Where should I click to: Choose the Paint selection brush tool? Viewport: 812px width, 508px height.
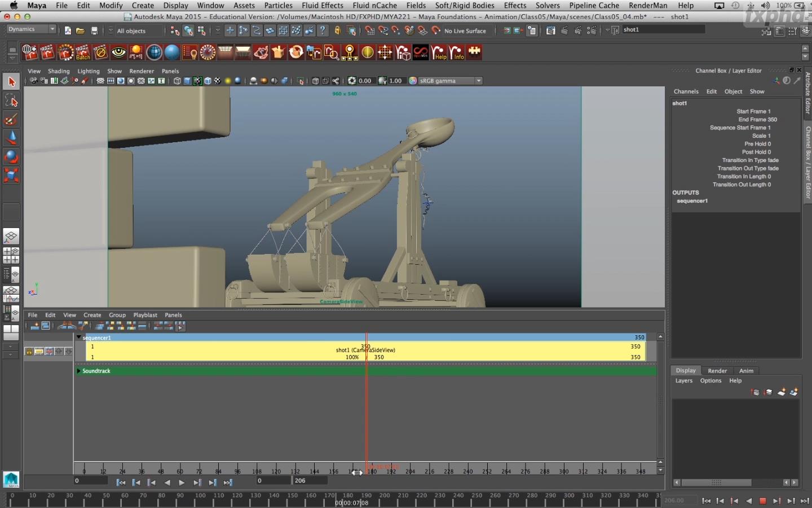[x=11, y=120]
